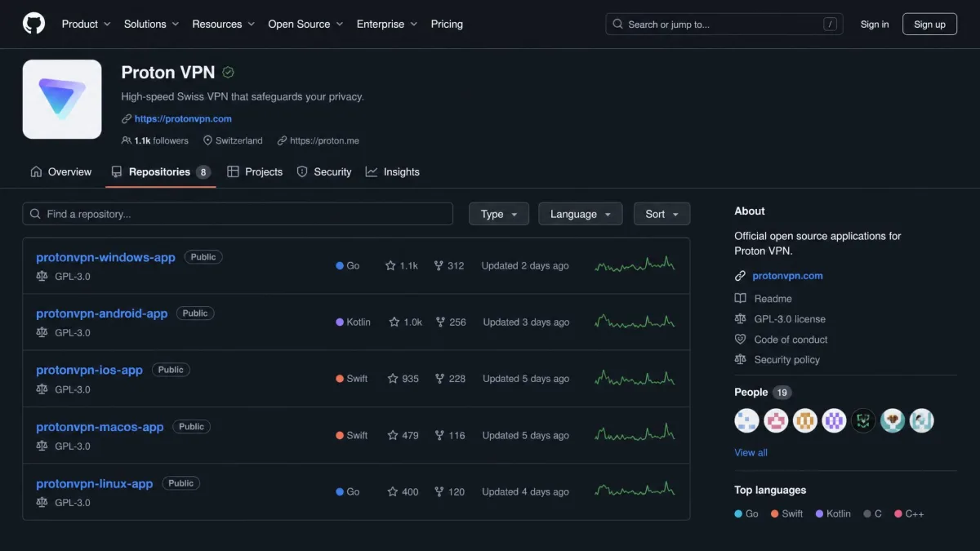Click the last member avatar in People

(x=922, y=420)
